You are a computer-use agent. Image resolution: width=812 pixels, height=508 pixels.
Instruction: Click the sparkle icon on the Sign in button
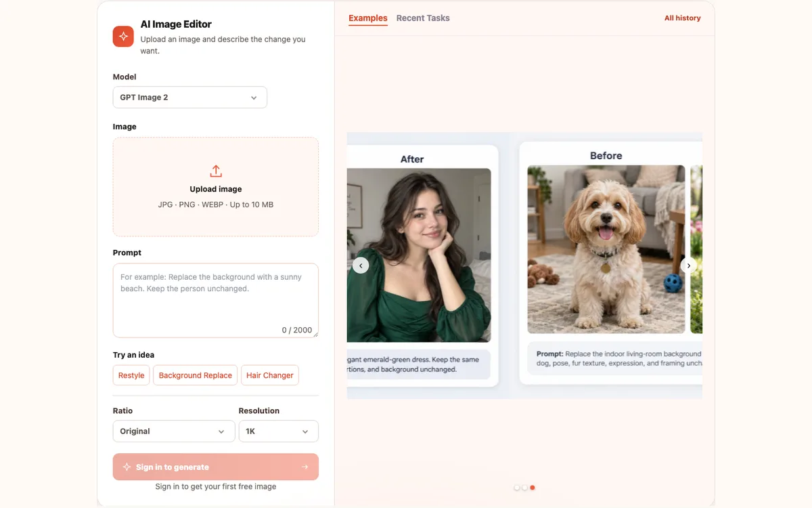(127, 467)
